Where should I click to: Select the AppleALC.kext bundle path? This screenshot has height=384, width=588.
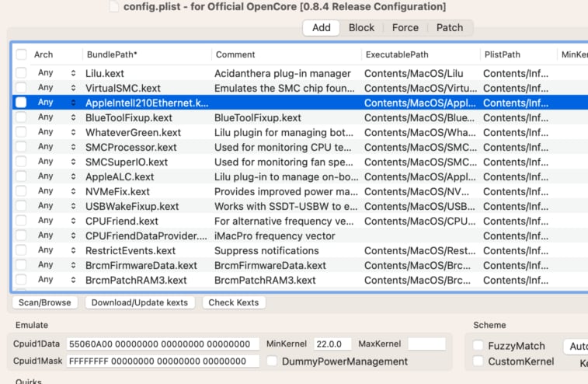tap(120, 176)
